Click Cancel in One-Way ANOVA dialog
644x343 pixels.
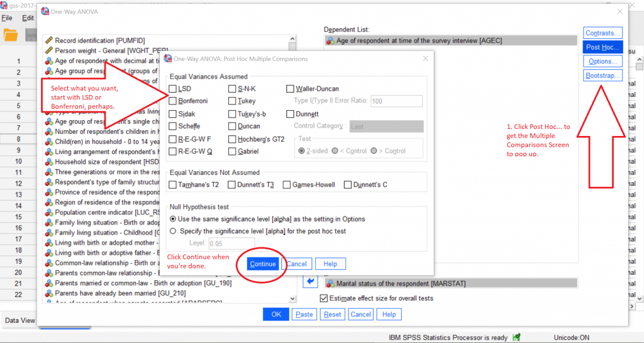tap(360, 314)
